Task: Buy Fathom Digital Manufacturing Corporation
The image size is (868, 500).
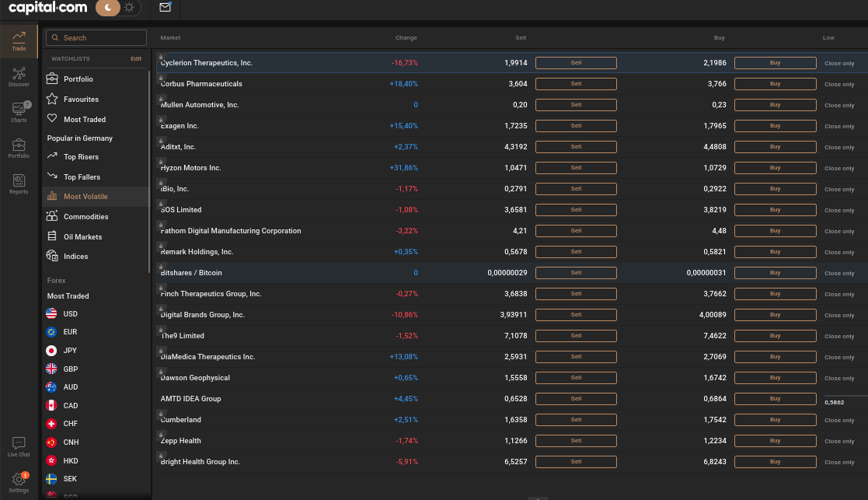Action: pyautogui.click(x=775, y=231)
